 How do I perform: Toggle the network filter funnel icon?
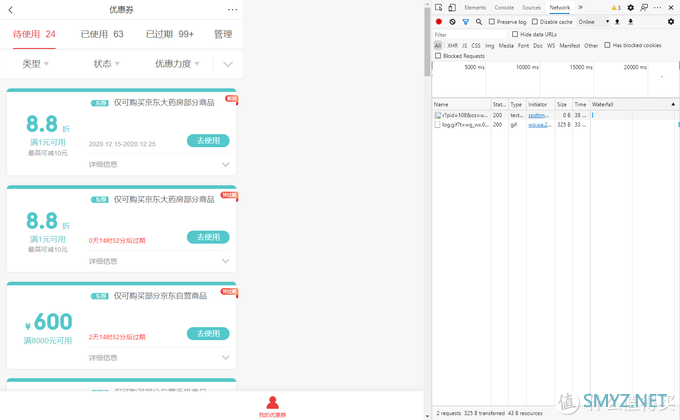[466, 21]
